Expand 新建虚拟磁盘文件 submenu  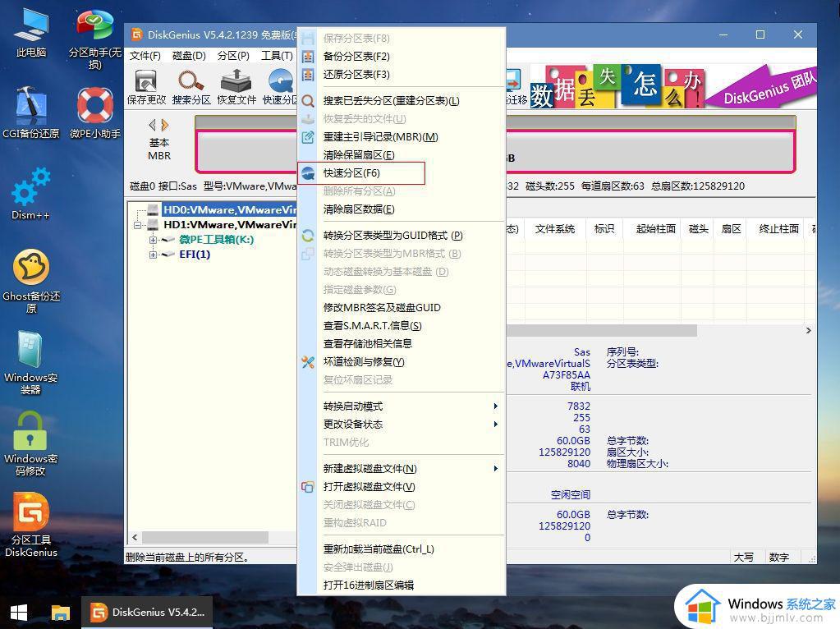(402, 469)
